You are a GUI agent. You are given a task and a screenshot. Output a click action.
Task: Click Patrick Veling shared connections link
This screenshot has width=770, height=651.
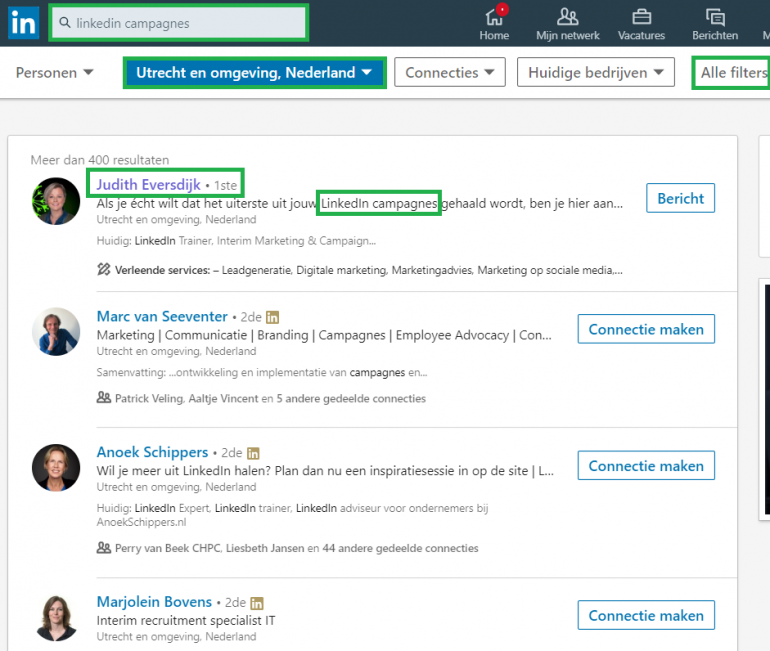[x=270, y=399]
